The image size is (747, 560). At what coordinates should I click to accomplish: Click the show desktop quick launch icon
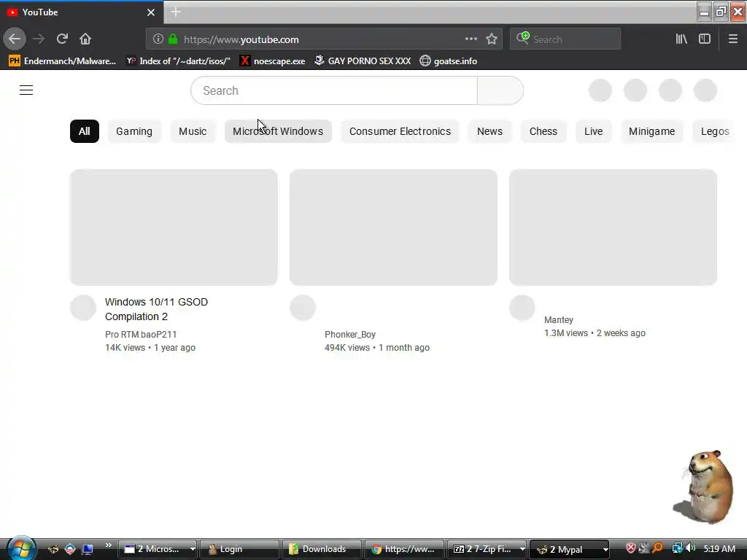(x=87, y=549)
